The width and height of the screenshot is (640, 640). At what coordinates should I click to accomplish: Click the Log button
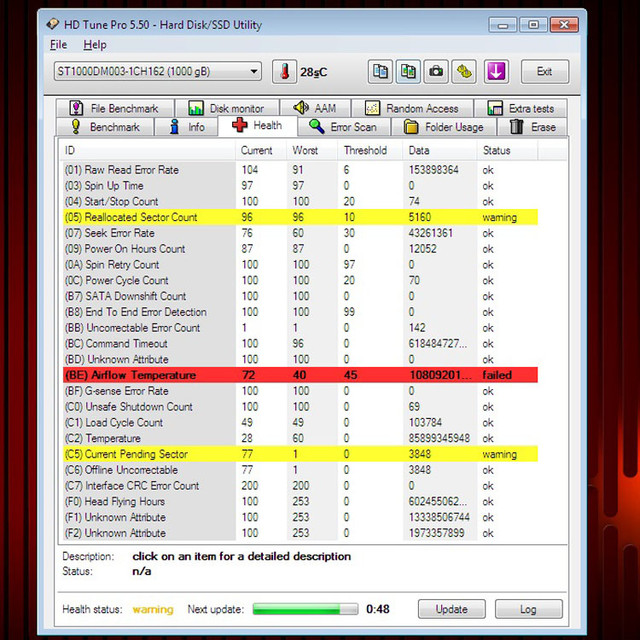528,609
